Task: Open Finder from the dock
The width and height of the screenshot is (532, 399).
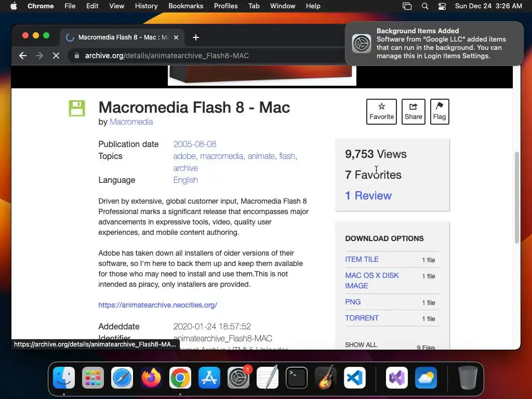Action: point(64,378)
